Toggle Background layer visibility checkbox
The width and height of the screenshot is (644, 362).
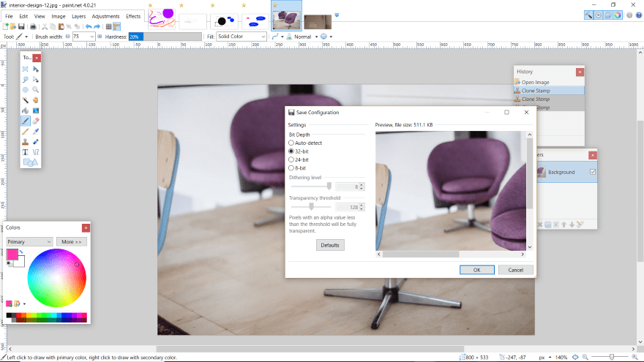[593, 173]
